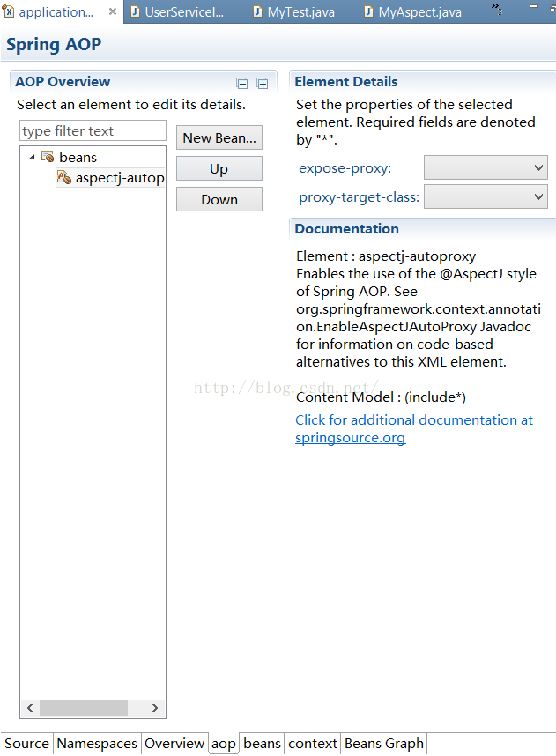Image resolution: width=556 pixels, height=756 pixels.
Task: Click the 'Element : aspectj-autoproxy' text
Action: (x=386, y=256)
